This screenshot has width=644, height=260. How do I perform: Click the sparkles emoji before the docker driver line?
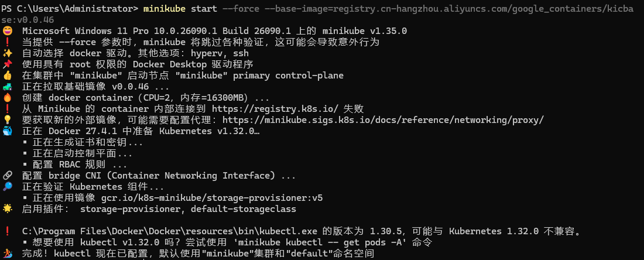coord(7,53)
